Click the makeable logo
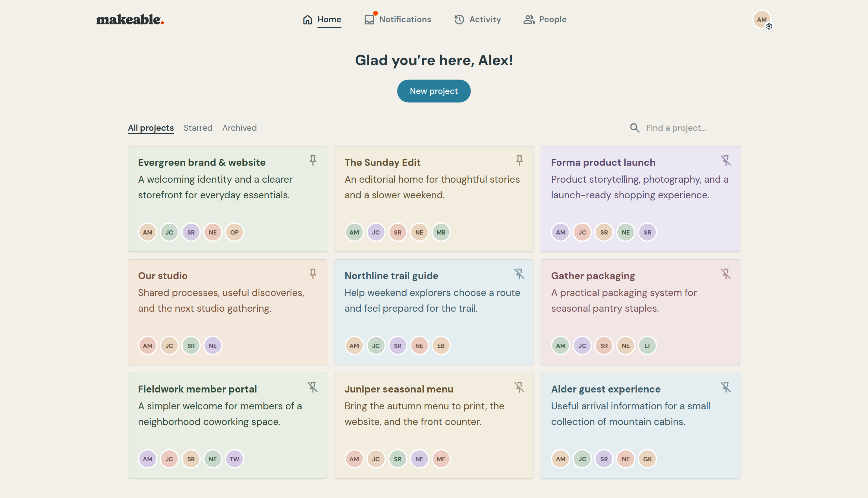The width and height of the screenshot is (868, 498). (130, 20)
